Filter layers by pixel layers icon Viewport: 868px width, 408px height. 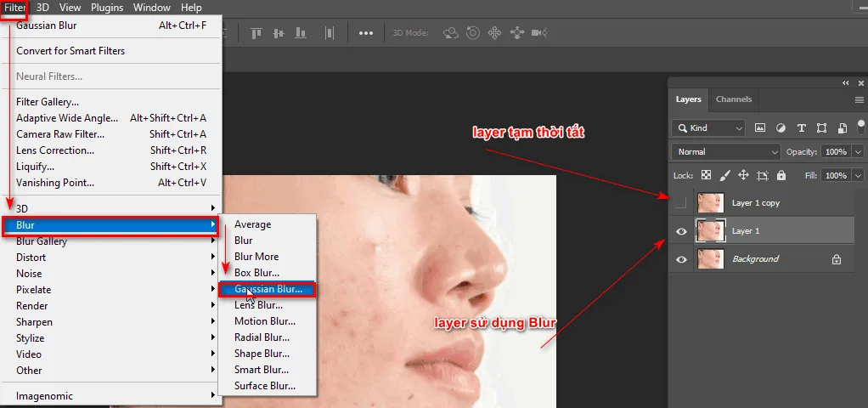[760, 128]
